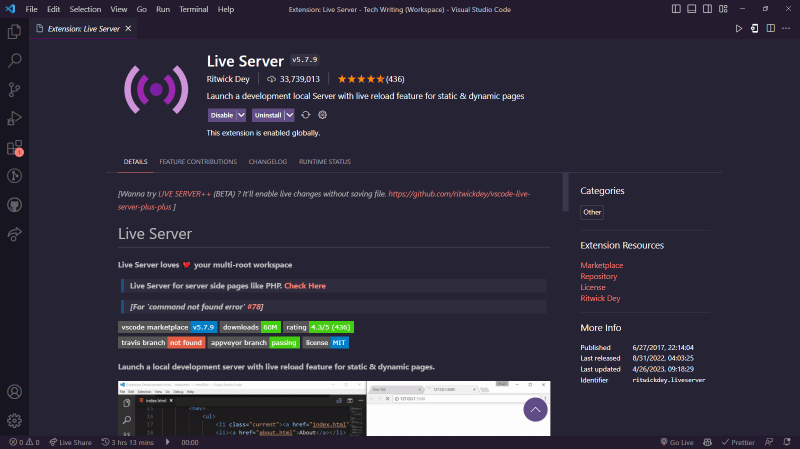Open the Terminal menu
The image size is (800, 449).
pos(193,9)
